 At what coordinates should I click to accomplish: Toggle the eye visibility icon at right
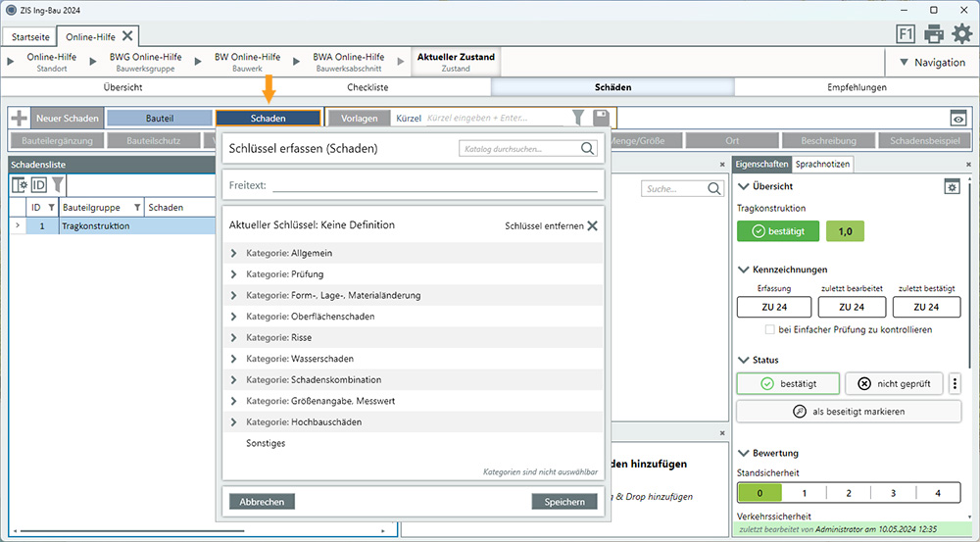pos(958,119)
